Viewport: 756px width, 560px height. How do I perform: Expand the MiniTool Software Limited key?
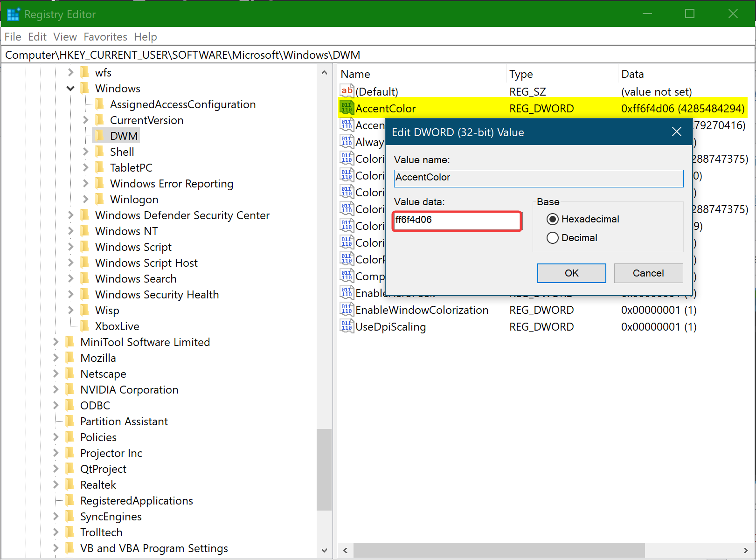click(55, 342)
